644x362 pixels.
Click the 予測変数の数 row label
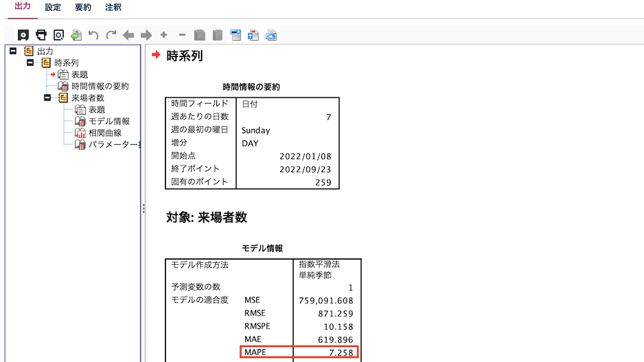(196, 287)
